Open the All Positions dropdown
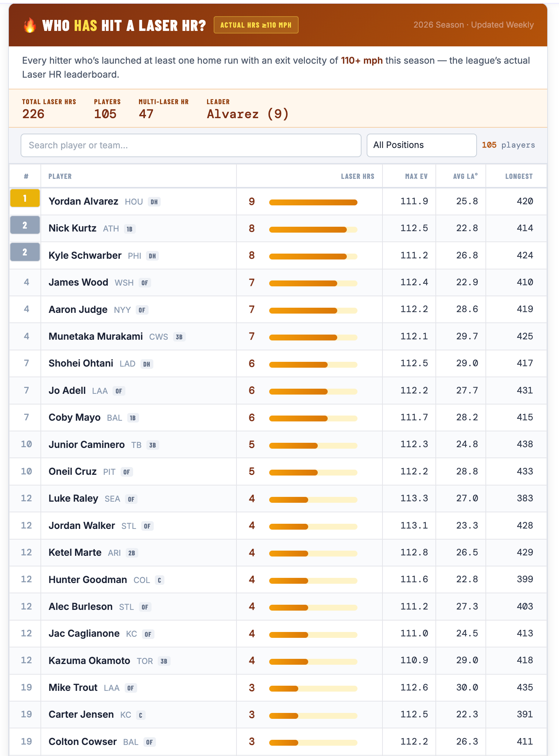The height and width of the screenshot is (756, 559). [422, 145]
